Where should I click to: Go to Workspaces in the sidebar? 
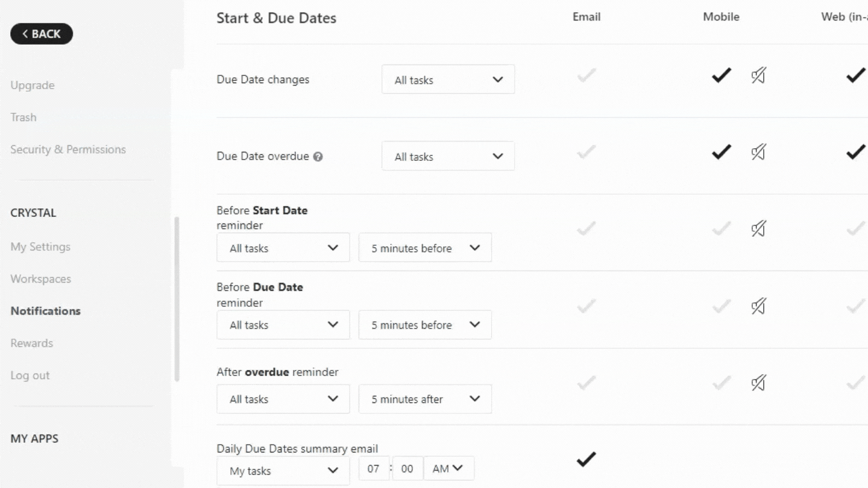point(40,279)
